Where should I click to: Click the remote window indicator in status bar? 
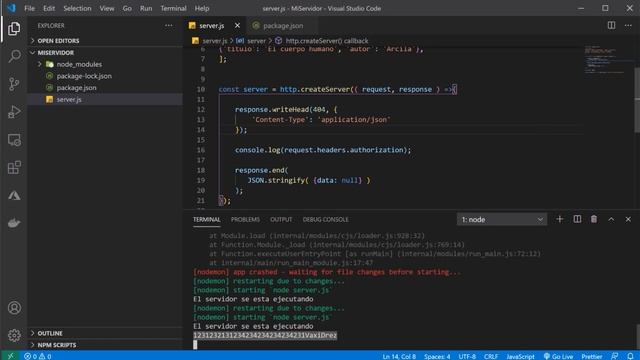10,356
